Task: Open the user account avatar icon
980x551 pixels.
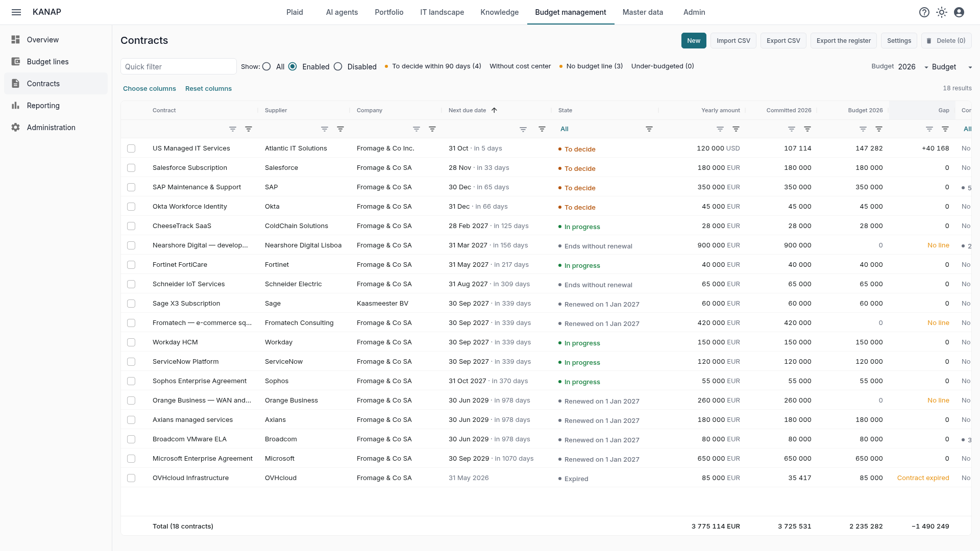Action: [x=959, y=12]
